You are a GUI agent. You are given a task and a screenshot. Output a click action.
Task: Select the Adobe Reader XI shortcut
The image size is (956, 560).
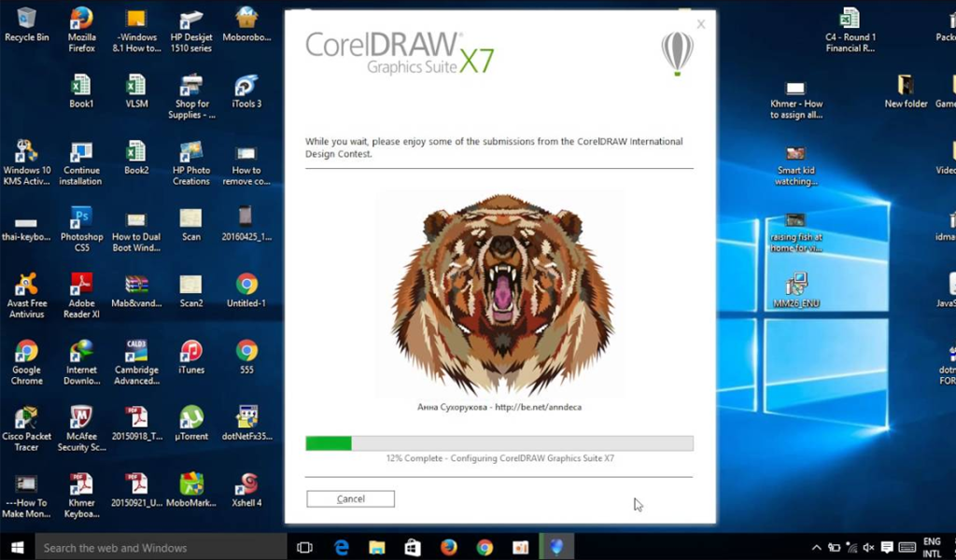coord(82,296)
